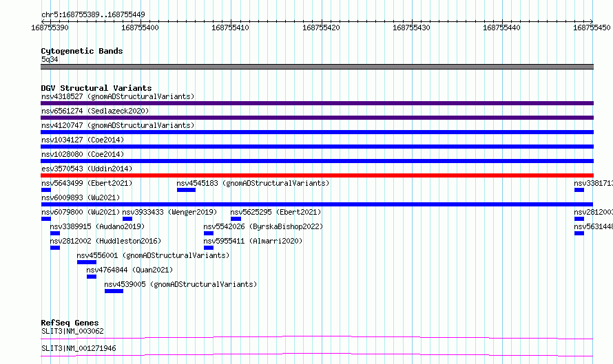The width and height of the screenshot is (613, 364).
Task: Click the magenta intron line under SLIT3|NM_001271946
Action: coord(317,354)
